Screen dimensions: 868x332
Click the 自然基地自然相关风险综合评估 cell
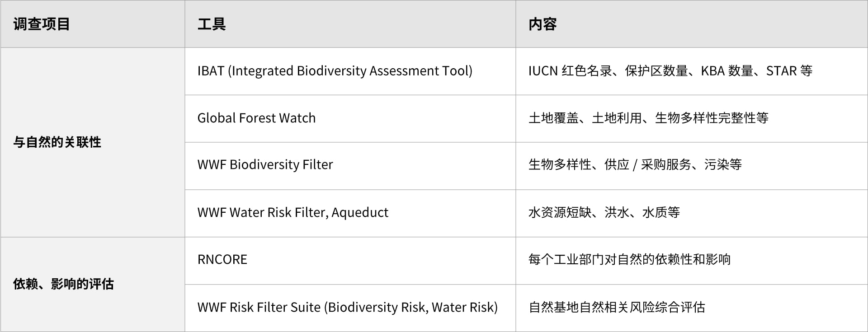point(617,307)
